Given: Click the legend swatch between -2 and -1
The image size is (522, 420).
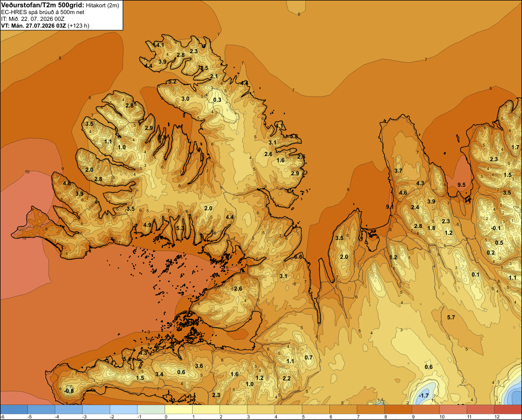Looking at the screenshot, I should [x=124, y=410].
